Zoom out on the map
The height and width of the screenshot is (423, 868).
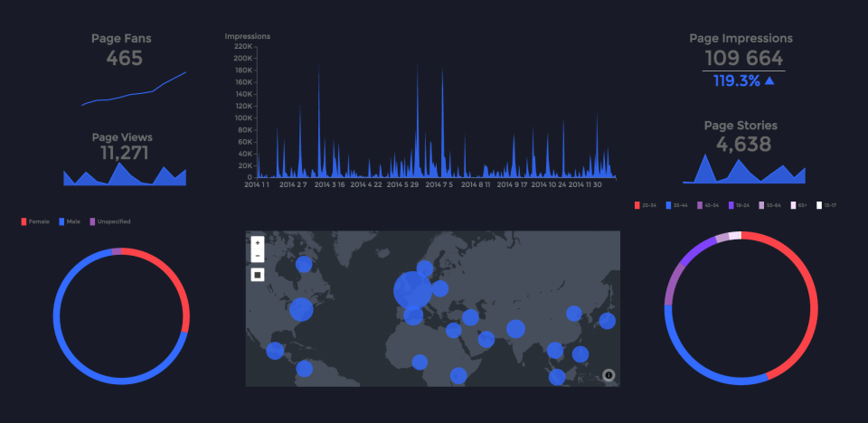258,256
